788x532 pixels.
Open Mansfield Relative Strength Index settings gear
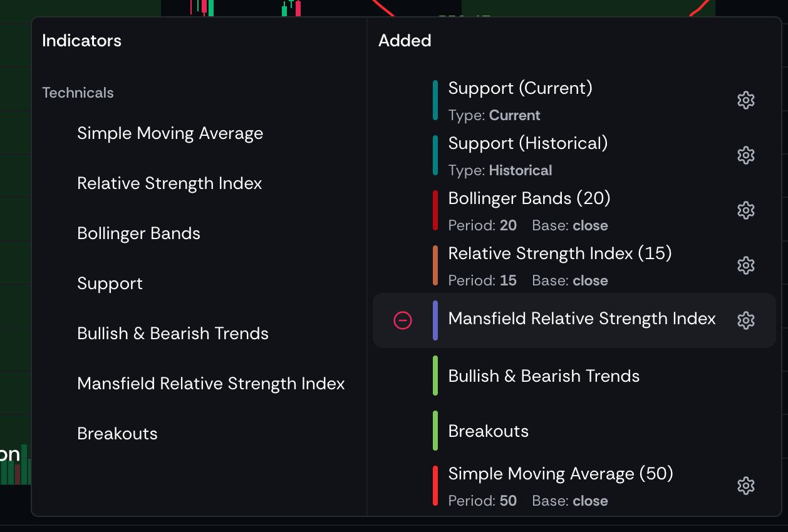745,320
